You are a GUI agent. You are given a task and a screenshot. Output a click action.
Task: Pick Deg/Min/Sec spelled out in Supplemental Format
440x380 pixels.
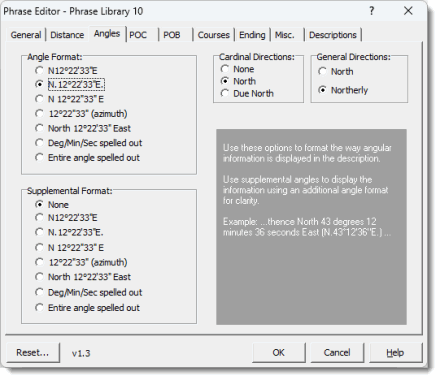(89, 292)
